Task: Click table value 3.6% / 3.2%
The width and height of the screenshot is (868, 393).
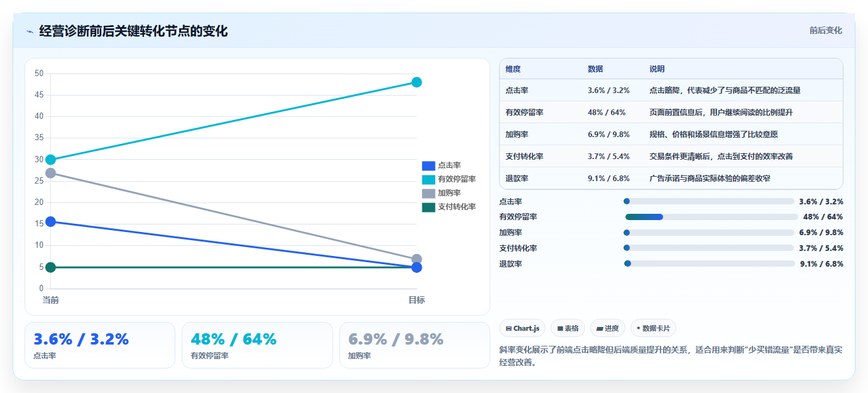Action: [608, 91]
